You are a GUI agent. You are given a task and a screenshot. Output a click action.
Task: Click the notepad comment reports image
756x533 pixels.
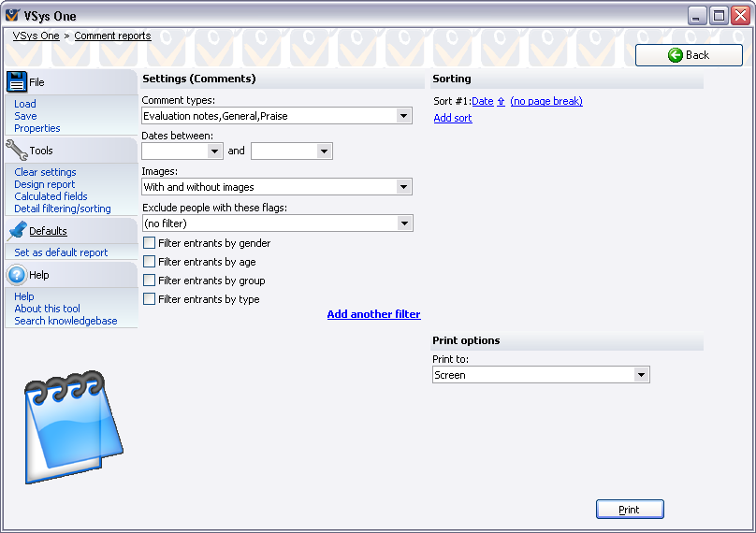[x=73, y=427]
